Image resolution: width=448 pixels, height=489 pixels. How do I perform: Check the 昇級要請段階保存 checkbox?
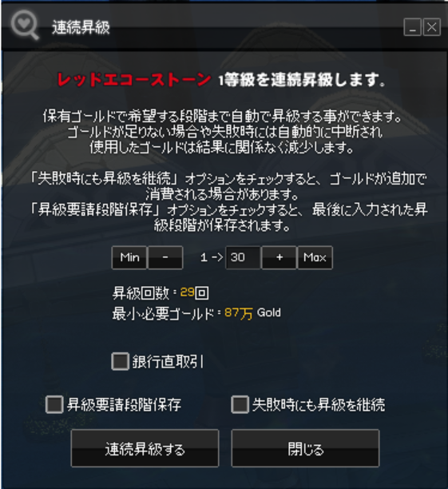[54, 404]
